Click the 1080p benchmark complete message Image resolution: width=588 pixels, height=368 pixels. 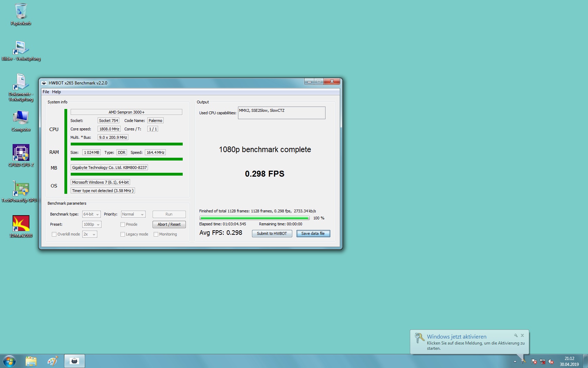265,150
